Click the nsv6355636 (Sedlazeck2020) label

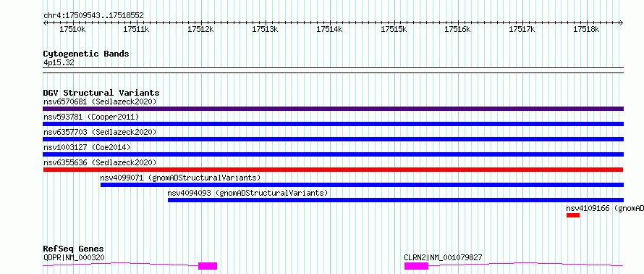point(100,162)
